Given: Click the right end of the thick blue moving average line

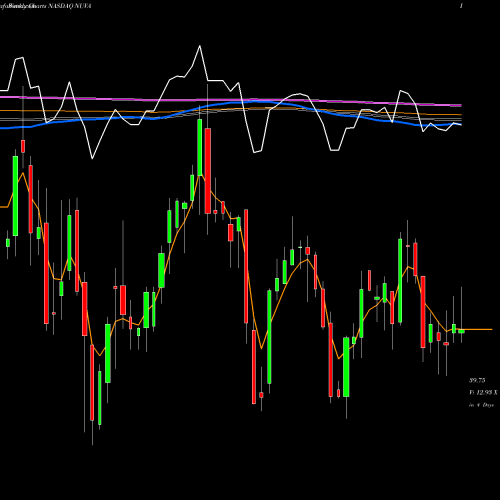Looking at the screenshot, I should click(x=460, y=125).
